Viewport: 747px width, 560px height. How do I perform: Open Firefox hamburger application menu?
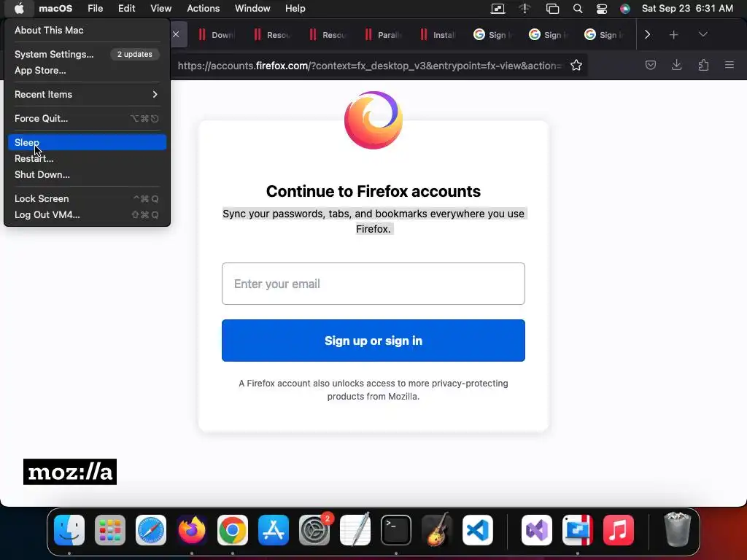click(729, 65)
